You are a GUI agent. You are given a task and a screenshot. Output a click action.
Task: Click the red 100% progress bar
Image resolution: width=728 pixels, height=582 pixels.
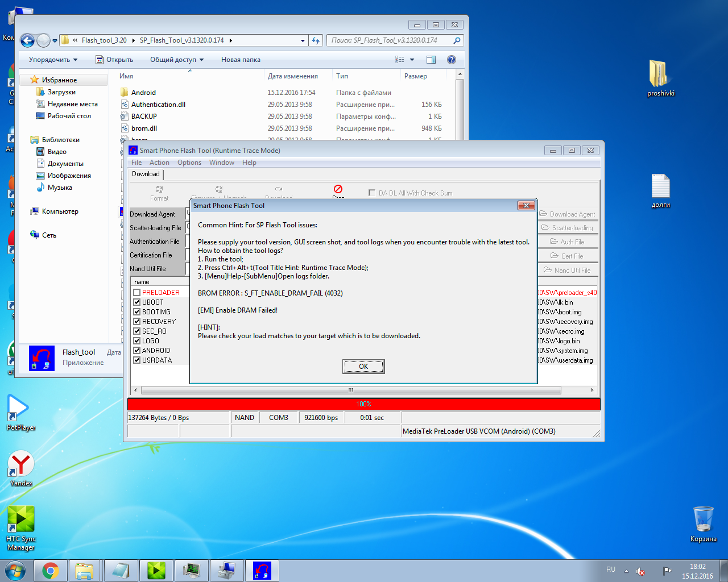pyautogui.click(x=364, y=404)
